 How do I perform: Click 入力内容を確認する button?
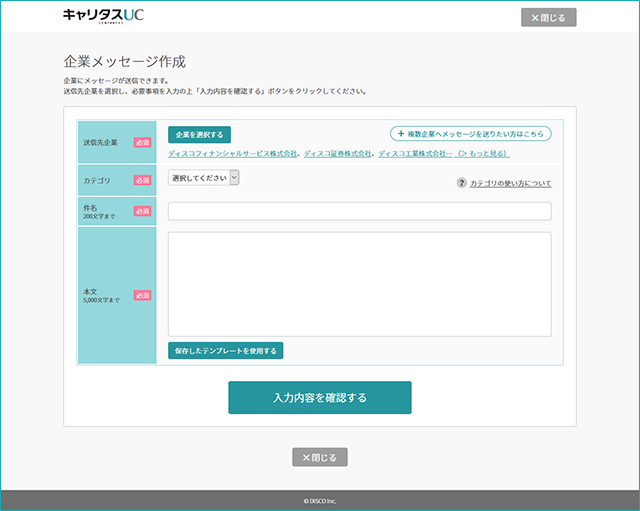320,398
